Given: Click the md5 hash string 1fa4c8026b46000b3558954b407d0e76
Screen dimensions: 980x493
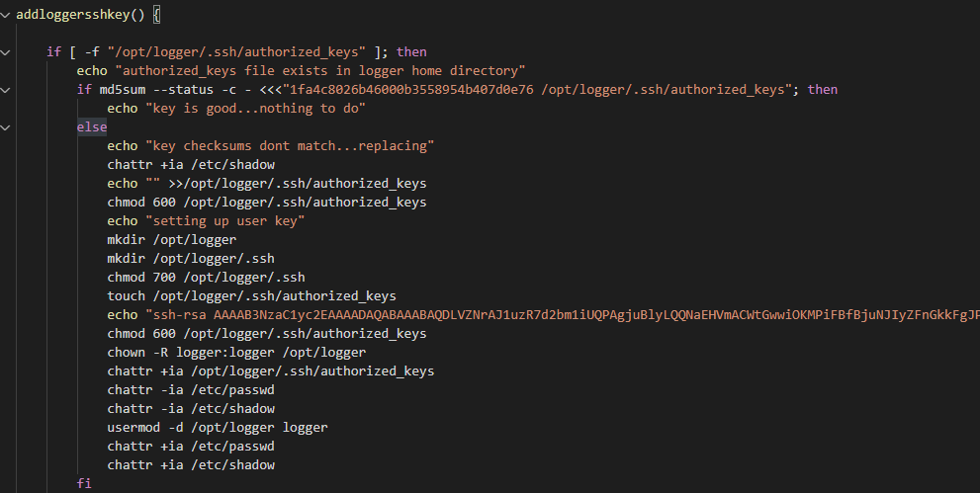Looking at the screenshot, I should tap(411, 90).
